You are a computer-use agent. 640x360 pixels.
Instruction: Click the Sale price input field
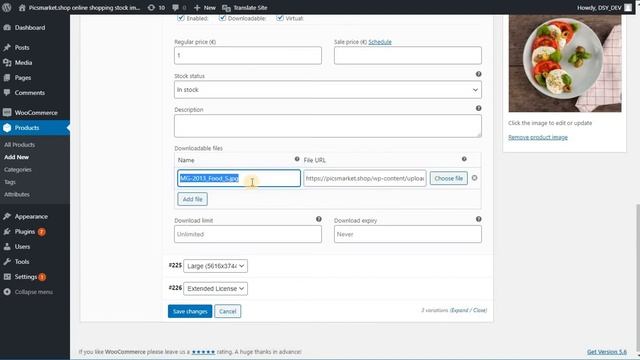[x=408, y=56]
